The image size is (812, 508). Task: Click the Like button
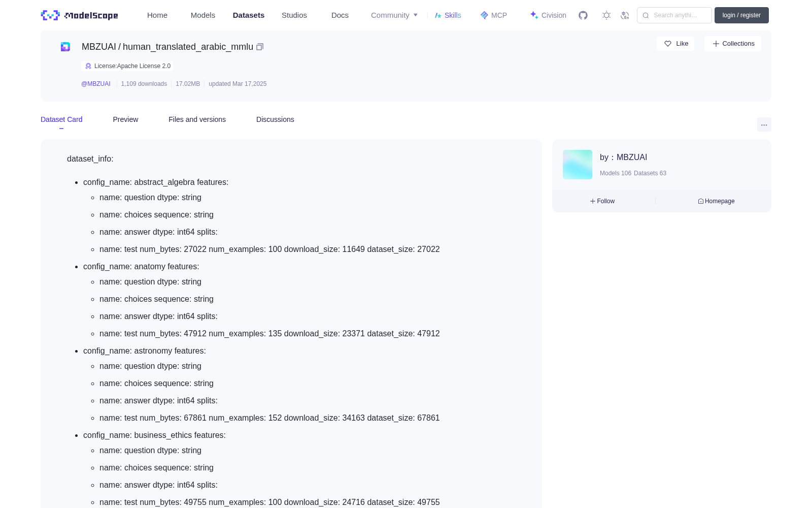click(x=675, y=44)
